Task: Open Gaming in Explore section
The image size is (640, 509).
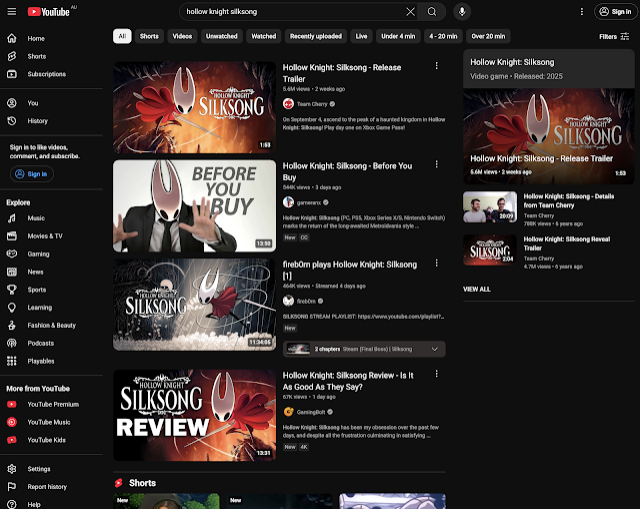Action: point(38,254)
